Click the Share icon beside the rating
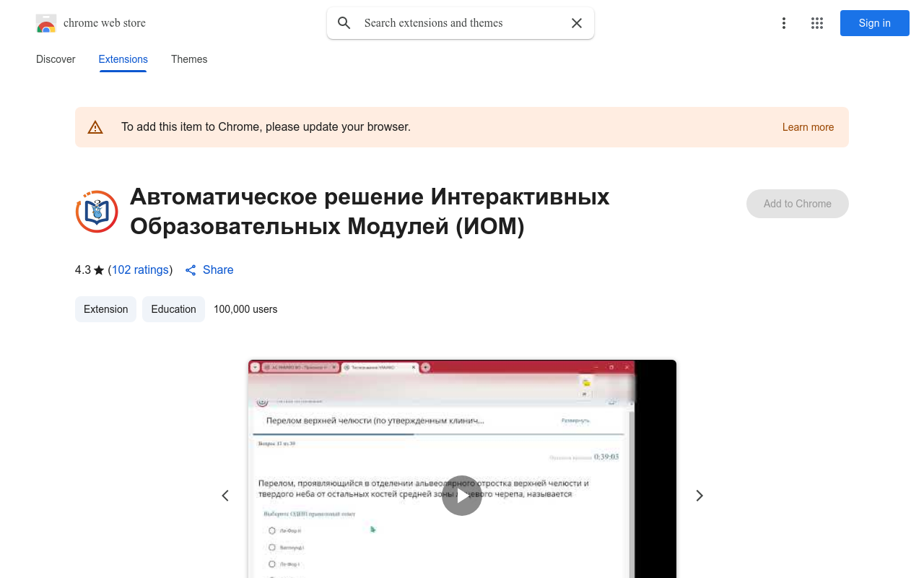Screen dimensions: 924x578 (x=190, y=269)
